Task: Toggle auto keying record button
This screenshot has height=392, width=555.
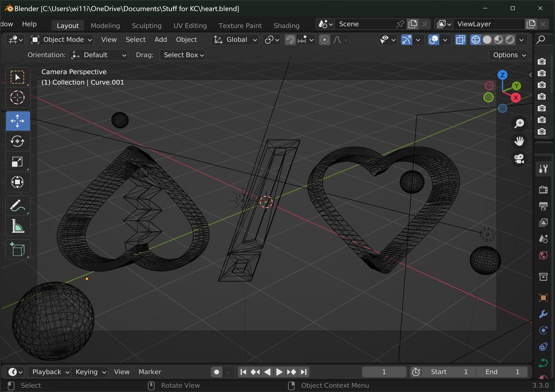Action: point(216,372)
